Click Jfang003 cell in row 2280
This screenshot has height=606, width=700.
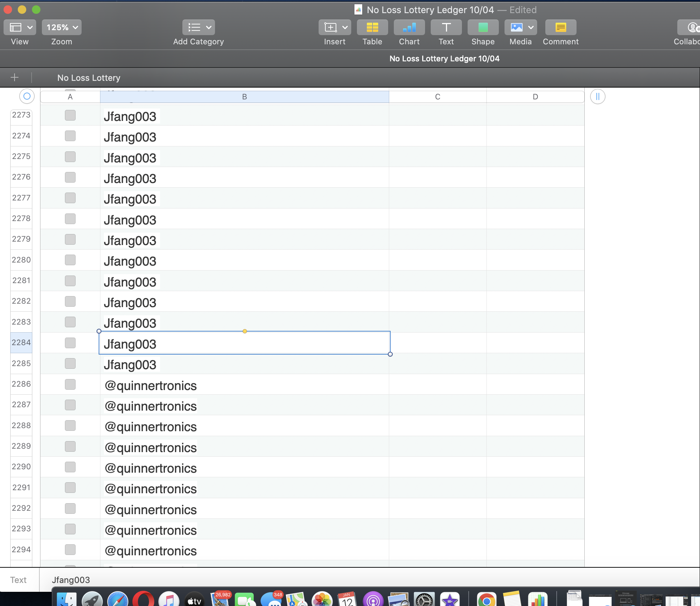coord(244,260)
